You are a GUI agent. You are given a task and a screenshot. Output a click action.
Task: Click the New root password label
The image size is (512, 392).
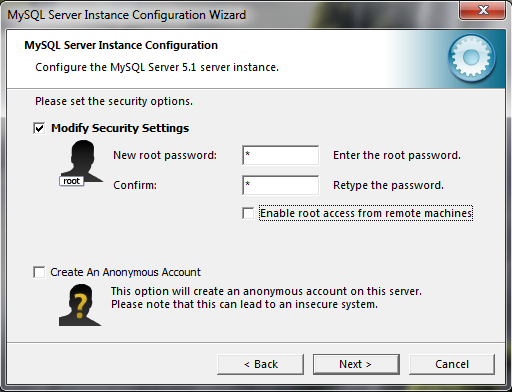pos(165,155)
